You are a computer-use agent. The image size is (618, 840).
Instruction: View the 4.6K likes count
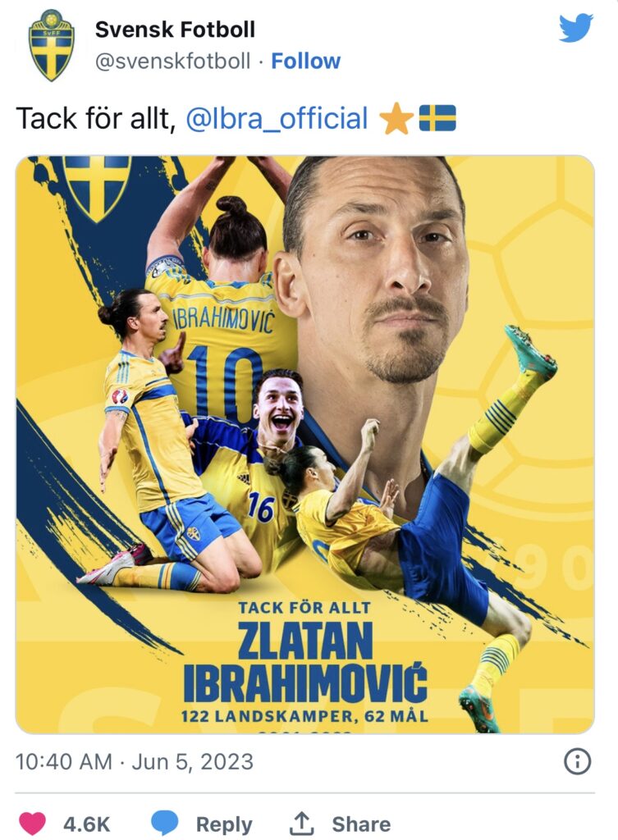point(87,824)
